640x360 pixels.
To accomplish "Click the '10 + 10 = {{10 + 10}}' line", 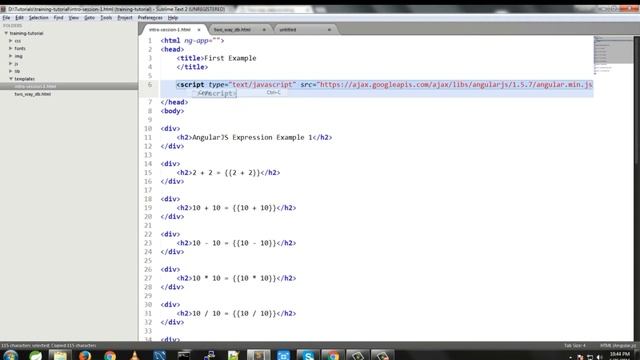I will click(236, 208).
